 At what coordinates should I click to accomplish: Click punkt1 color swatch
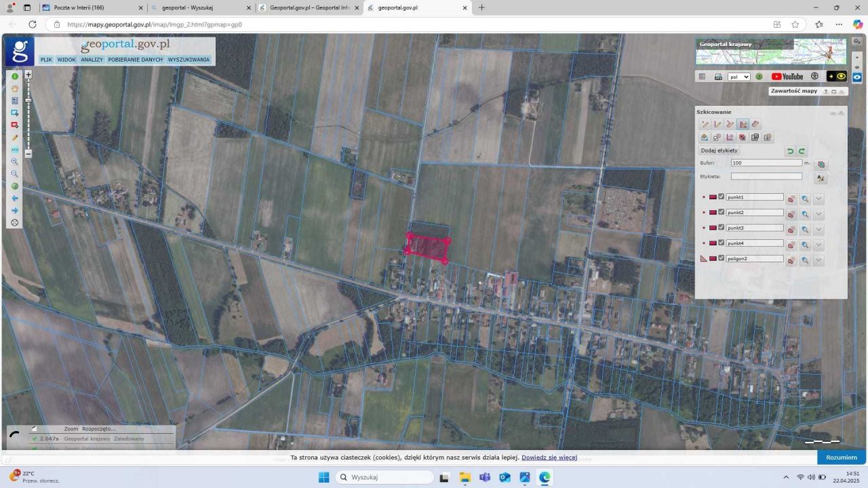pos(713,197)
